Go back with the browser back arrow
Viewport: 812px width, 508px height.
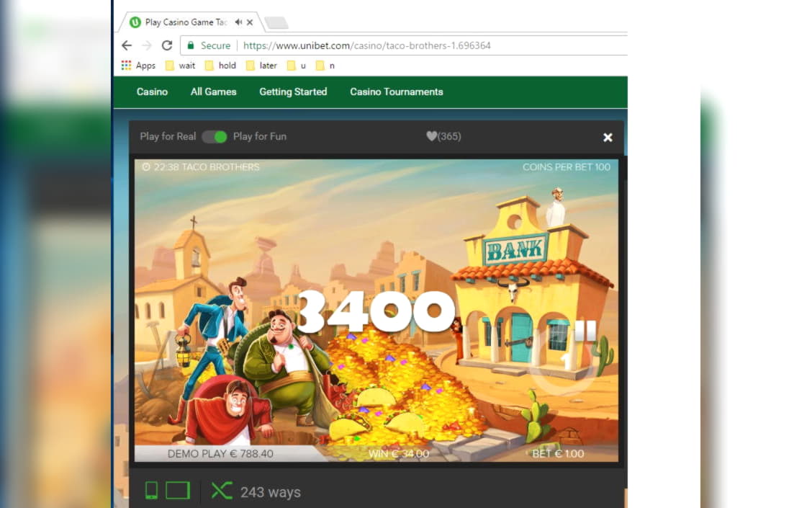(x=127, y=45)
